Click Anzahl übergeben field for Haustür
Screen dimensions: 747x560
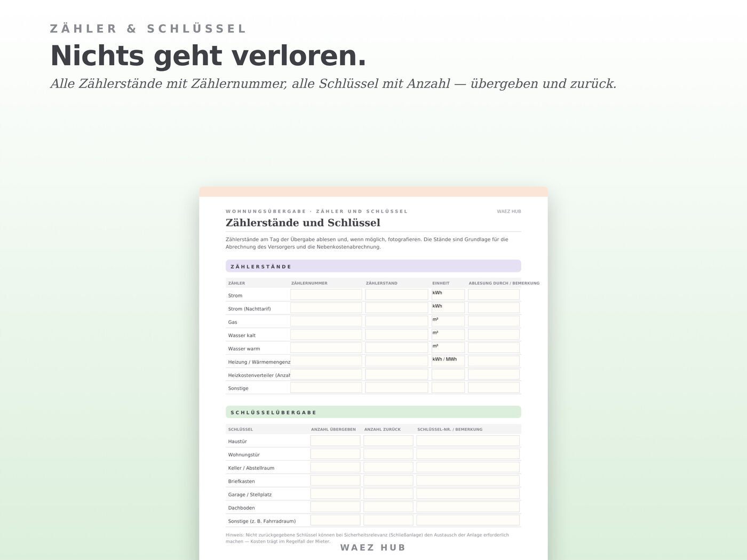coord(335,441)
